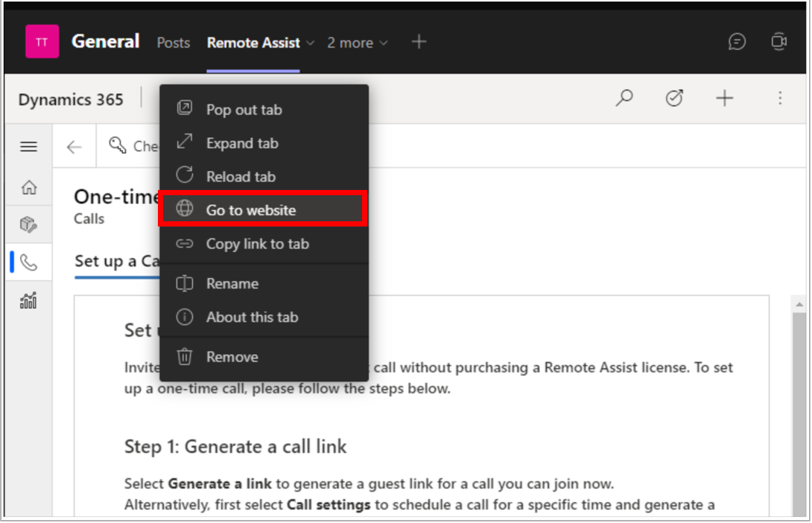812x523 pixels.
Task: Choose Go to website
Action: pyautogui.click(x=264, y=209)
